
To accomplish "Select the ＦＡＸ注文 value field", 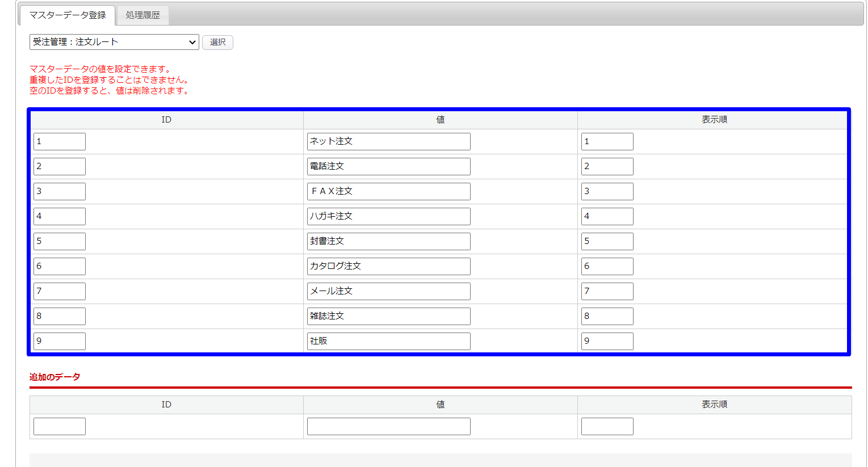I will [388, 192].
